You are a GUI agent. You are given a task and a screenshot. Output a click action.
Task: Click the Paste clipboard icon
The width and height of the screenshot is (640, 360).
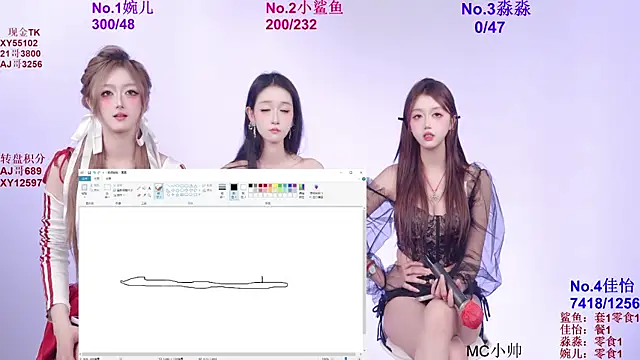coord(84,187)
